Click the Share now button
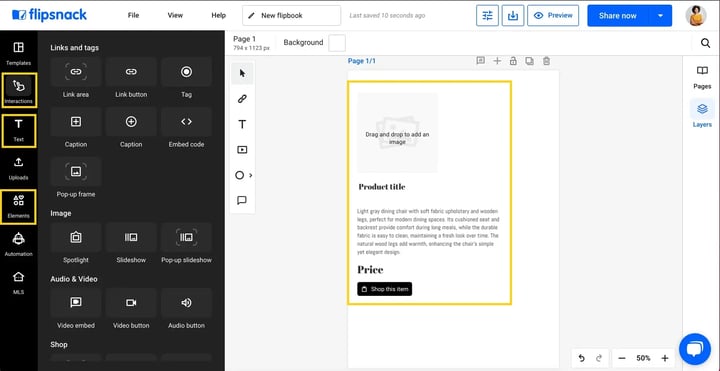Viewport: 720px width, 371px height. (618, 16)
